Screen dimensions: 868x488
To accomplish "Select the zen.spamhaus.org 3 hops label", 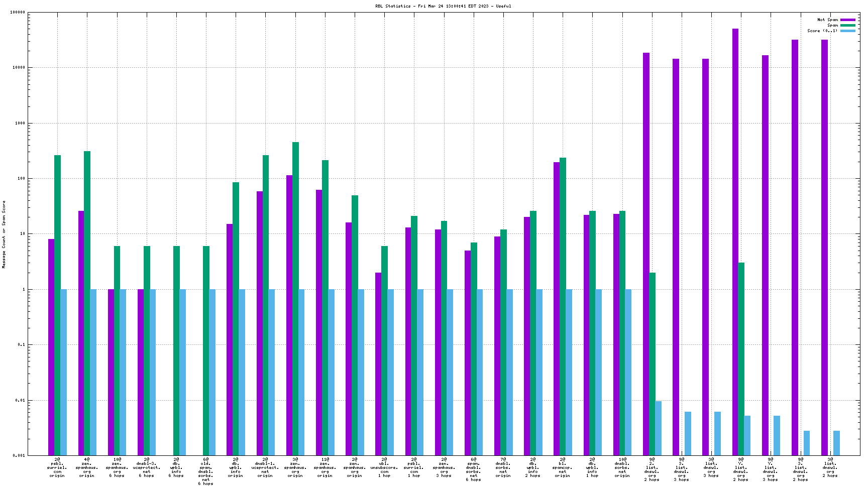I will [x=444, y=467].
